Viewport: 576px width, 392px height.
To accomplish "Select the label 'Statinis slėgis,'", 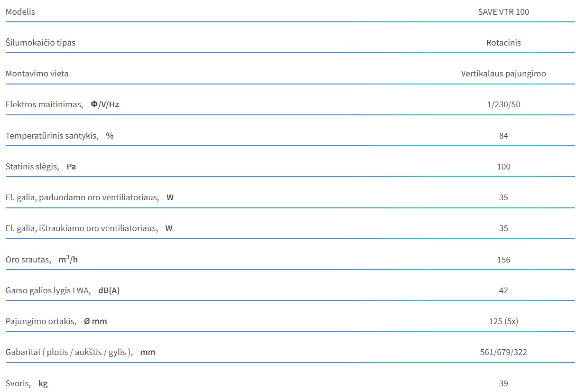I will click(x=33, y=167).
